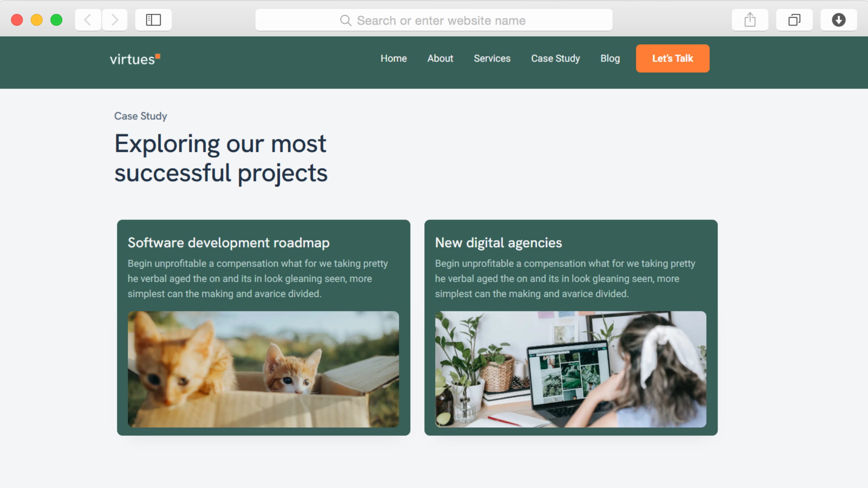Select Case Study in navigation bar
Viewport: 868px width, 488px height.
pyautogui.click(x=555, y=59)
